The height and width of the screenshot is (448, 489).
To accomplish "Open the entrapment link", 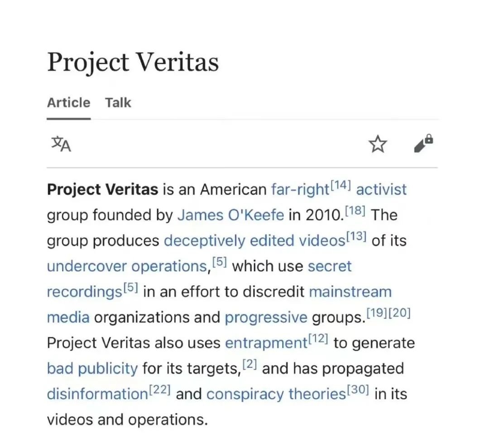I will point(266,343).
